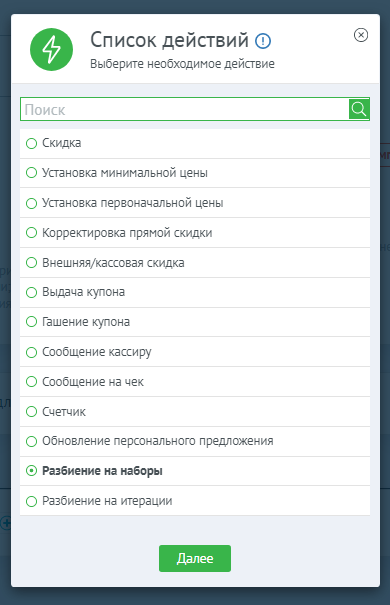Click the Далее button
Viewport: 390px width, 605px height.
(195, 558)
